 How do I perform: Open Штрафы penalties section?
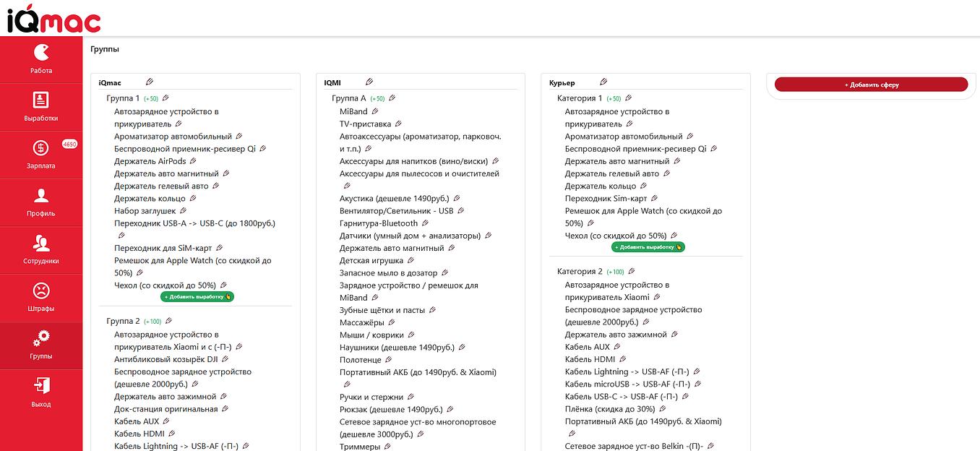click(41, 298)
